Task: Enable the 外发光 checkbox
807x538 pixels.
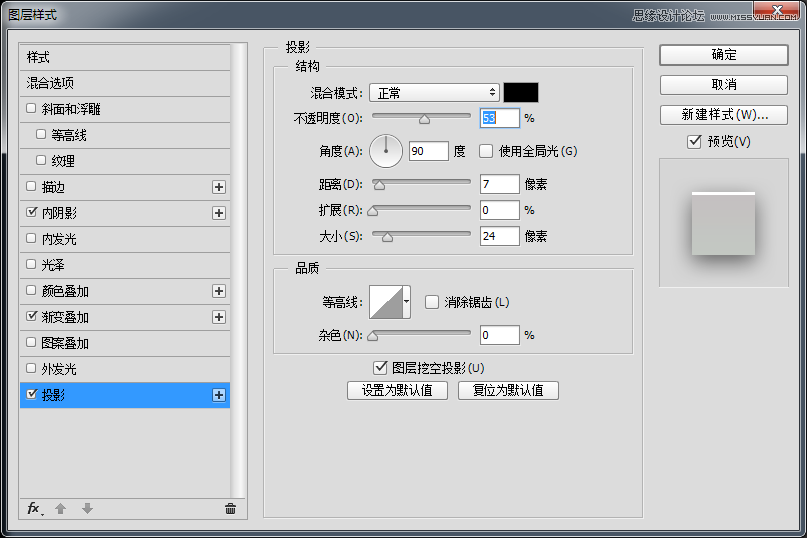Action: tap(31, 368)
